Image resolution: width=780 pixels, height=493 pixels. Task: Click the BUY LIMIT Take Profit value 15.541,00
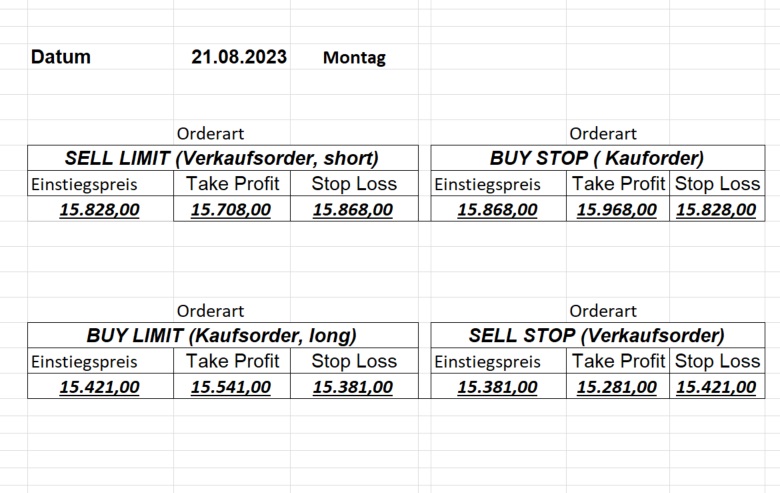point(231,388)
